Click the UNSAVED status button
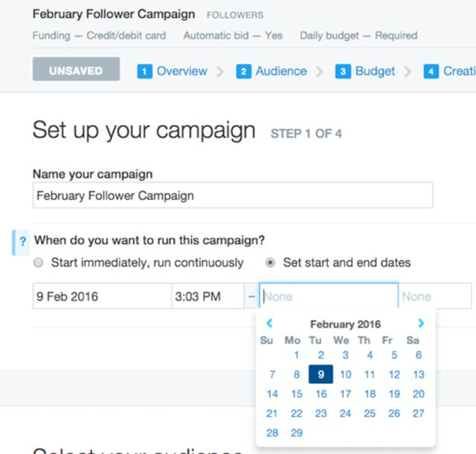 pos(76,71)
